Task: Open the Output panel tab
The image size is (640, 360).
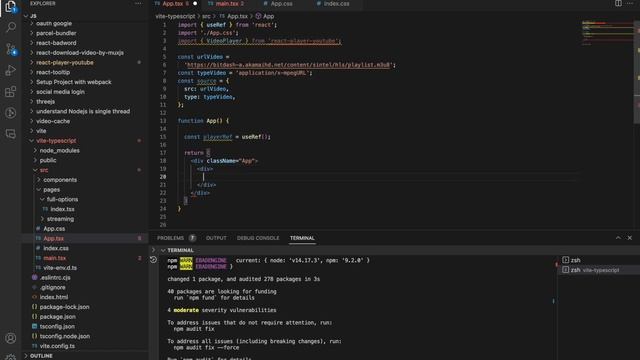Action: click(x=216, y=238)
